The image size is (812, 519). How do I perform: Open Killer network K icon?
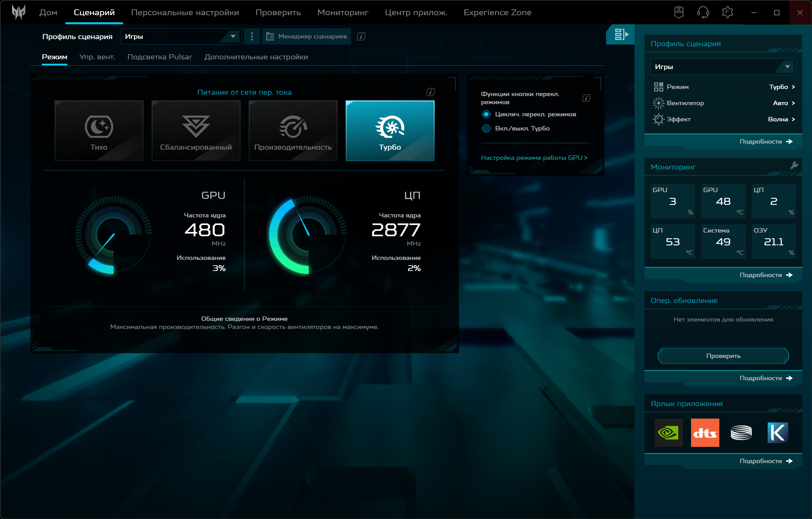pyautogui.click(x=777, y=433)
